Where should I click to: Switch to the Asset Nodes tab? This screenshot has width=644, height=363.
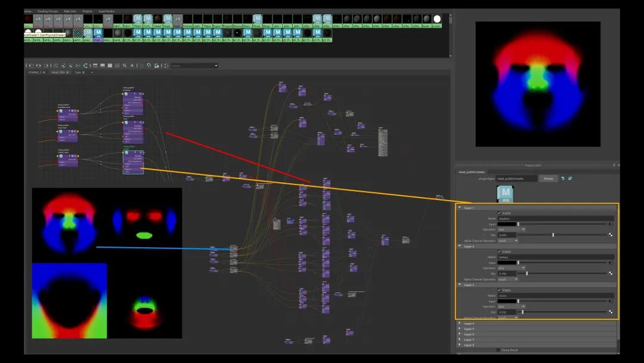tap(106, 11)
